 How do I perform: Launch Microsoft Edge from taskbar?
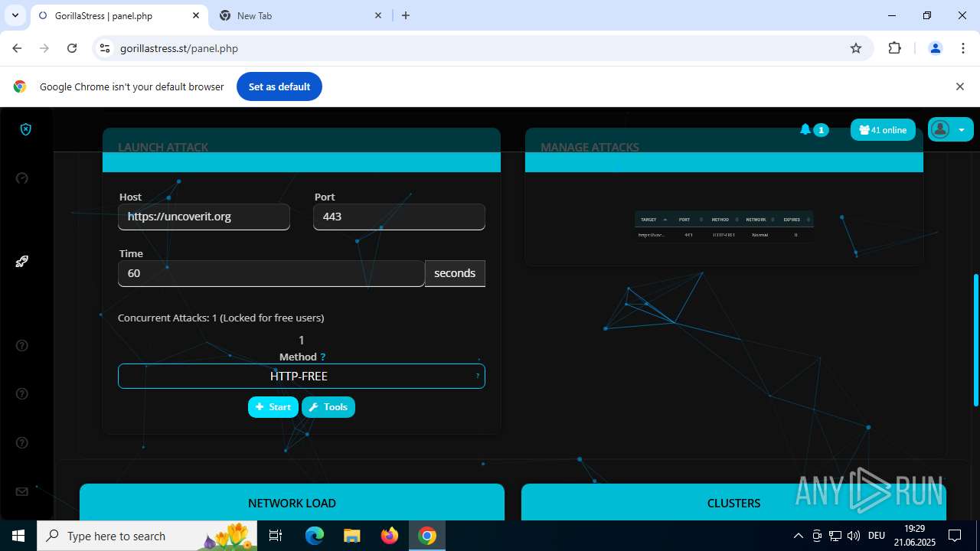315,536
